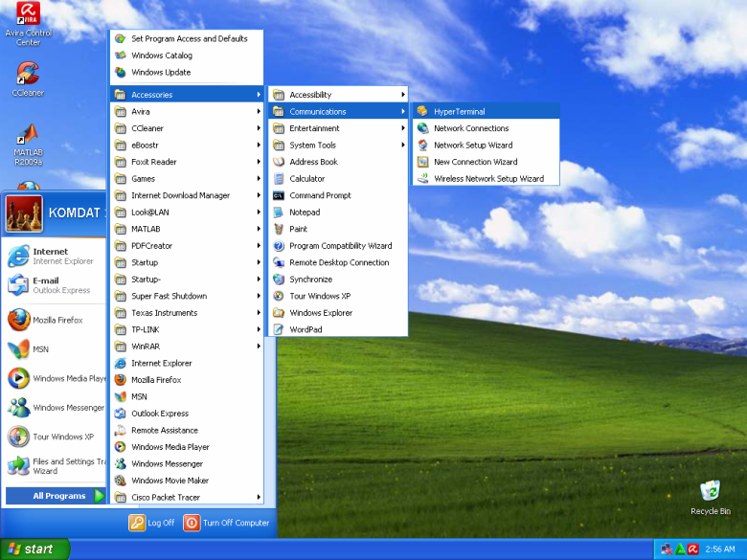Open Windows Catalog icon

click(121, 56)
